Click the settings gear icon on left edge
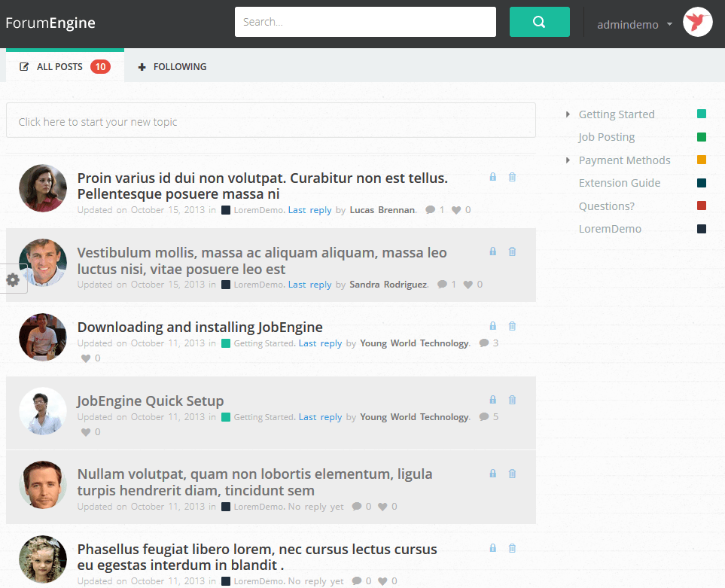 [x=13, y=279]
